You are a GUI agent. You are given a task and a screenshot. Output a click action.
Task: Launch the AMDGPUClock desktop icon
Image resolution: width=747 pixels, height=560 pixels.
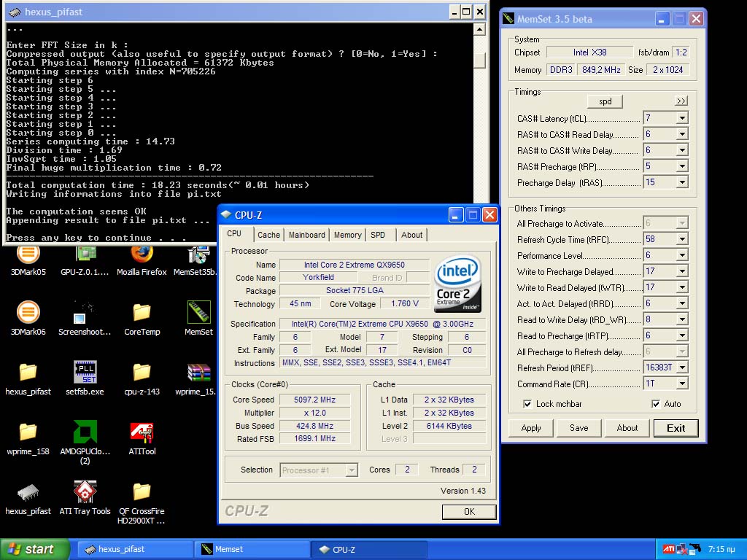coord(85,442)
